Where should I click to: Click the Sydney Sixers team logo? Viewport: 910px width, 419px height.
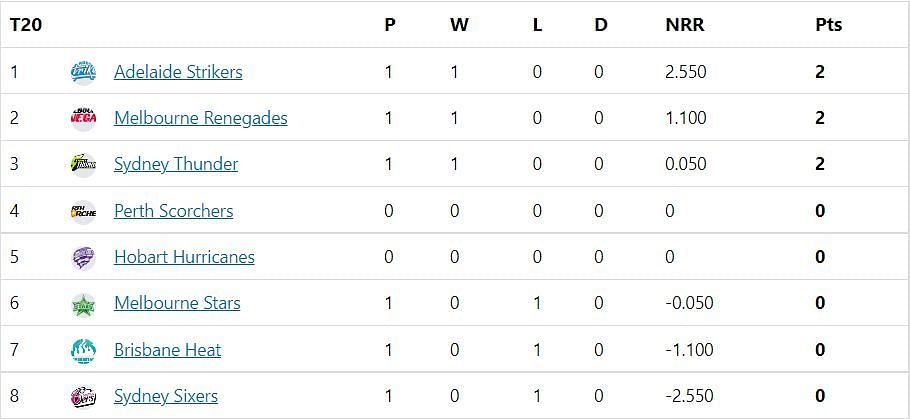point(83,397)
